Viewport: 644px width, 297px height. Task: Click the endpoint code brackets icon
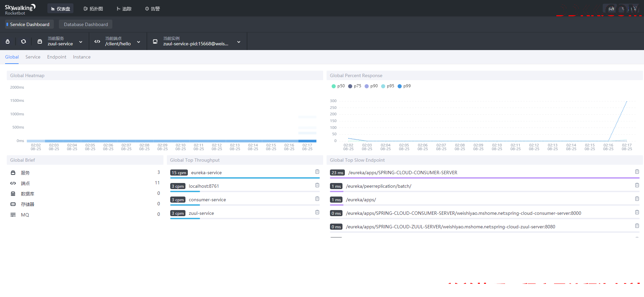pos(97,41)
